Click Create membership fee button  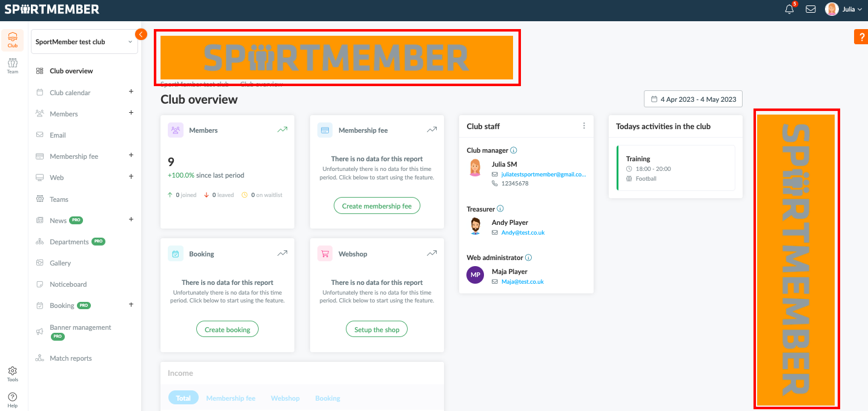[377, 206]
